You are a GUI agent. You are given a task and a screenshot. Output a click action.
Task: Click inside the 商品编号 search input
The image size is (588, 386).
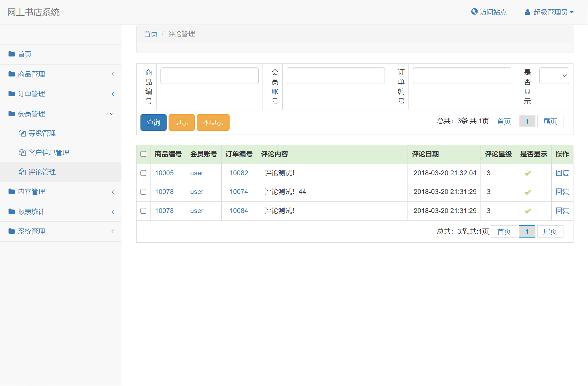(209, 76)
